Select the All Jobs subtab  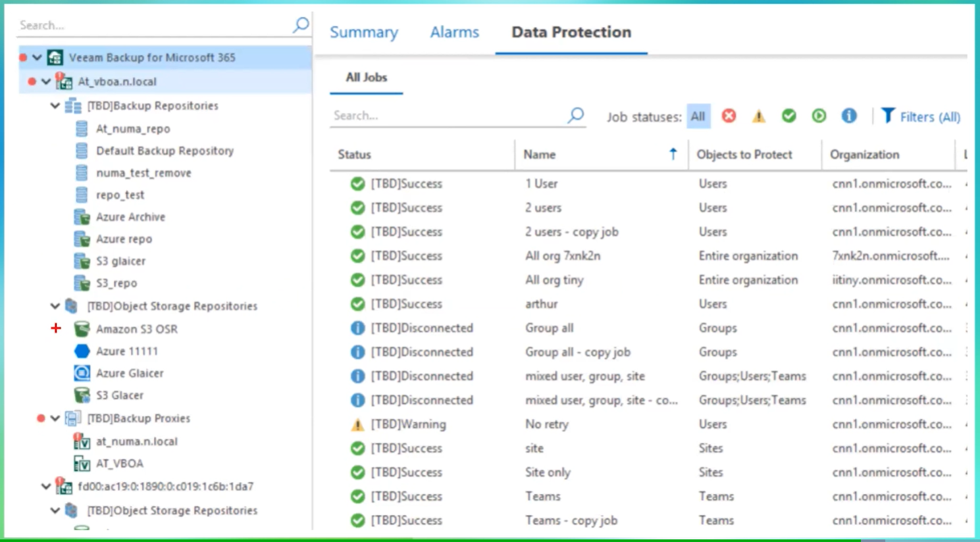click(367, 77)
